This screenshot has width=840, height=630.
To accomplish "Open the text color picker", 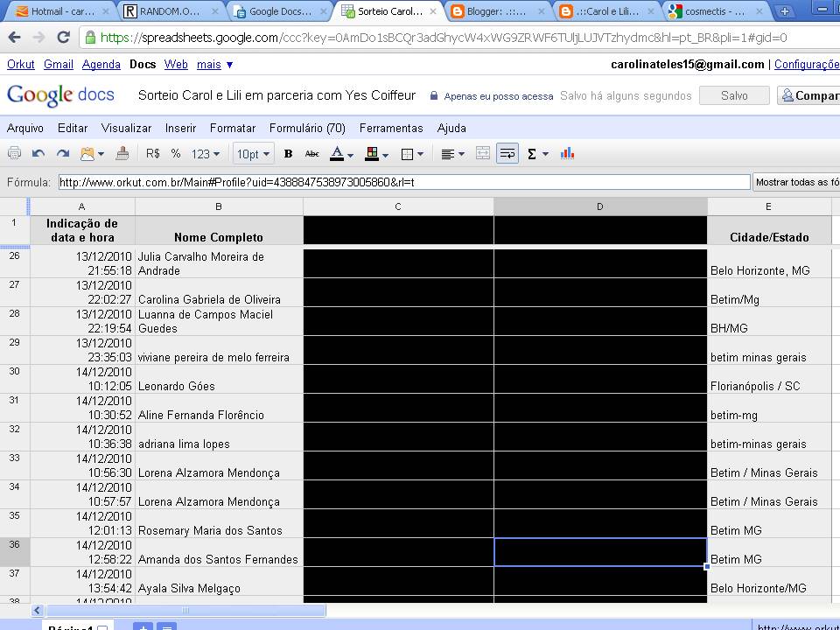I will (x=341, y=154).
